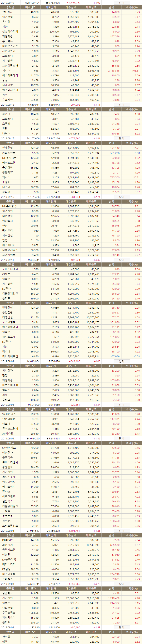Select 나노스 under 2019.09.18
142x644 pixels.
click(6, 133)
